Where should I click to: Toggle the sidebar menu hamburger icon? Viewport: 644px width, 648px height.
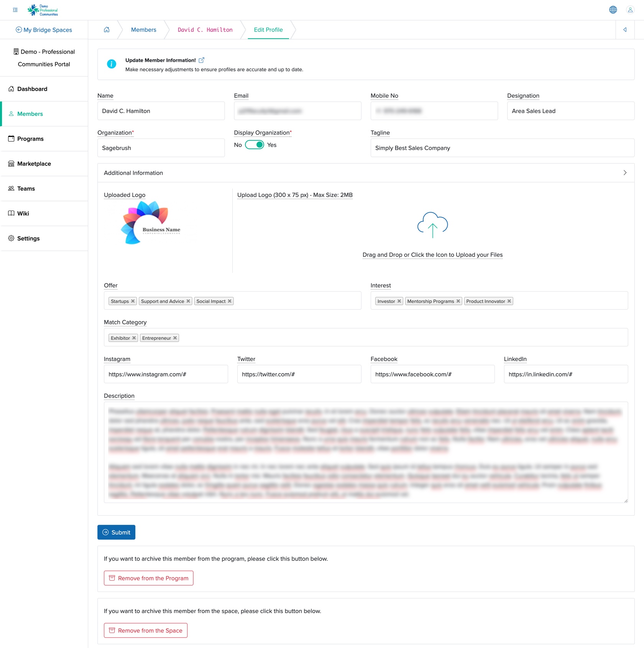click(15, 10)
